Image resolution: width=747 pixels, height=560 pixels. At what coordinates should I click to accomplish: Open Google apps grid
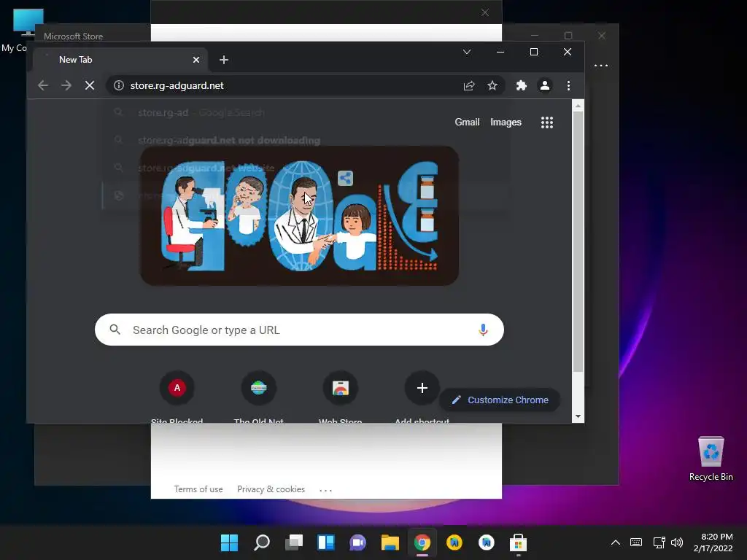[x=547, y=122]
